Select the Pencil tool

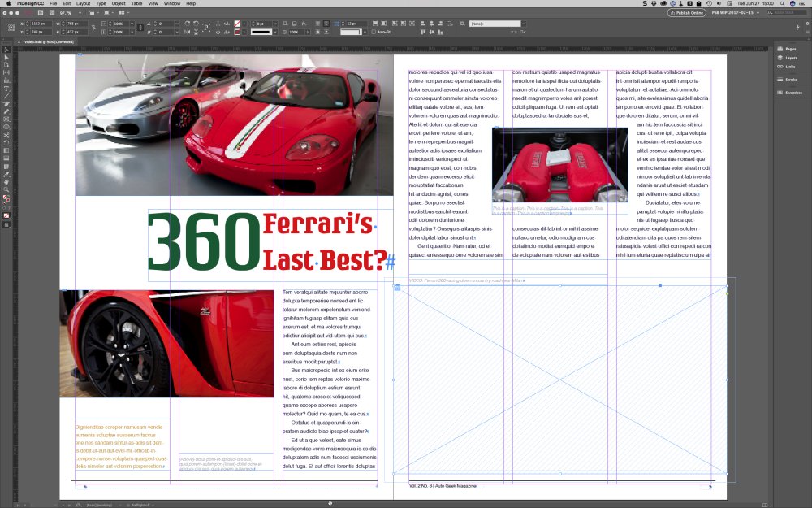point(6,111)
